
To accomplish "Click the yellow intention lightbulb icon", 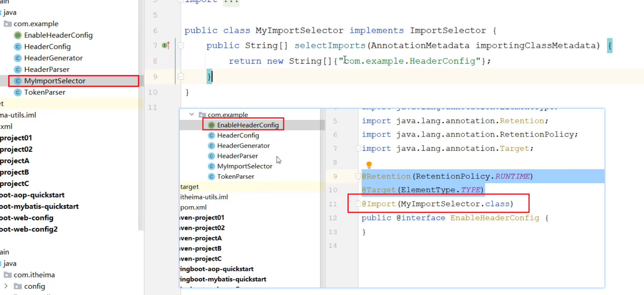I will pyautogui.click(x=369, y=165).
